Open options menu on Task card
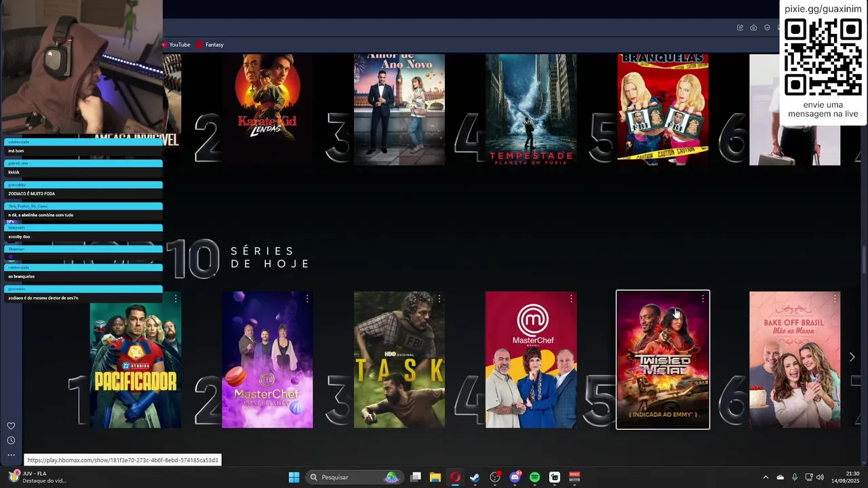 coord(439,299)
